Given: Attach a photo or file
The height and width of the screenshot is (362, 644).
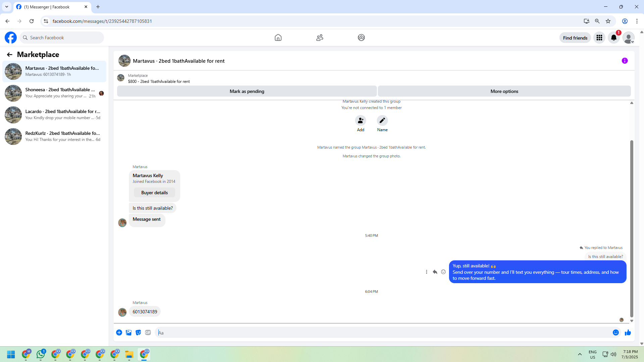Looking at the screenshot, I should 129,332.
